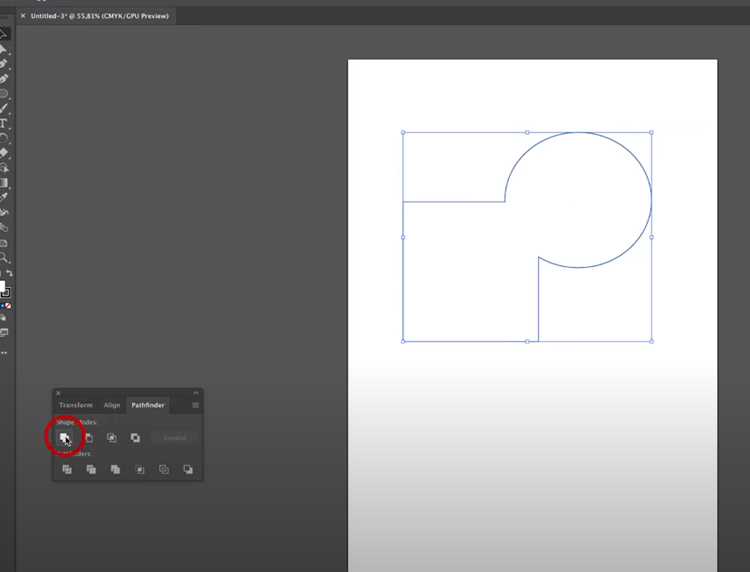
Task: Click the Expand button in Pathfinder
Action: pos(174,438)
